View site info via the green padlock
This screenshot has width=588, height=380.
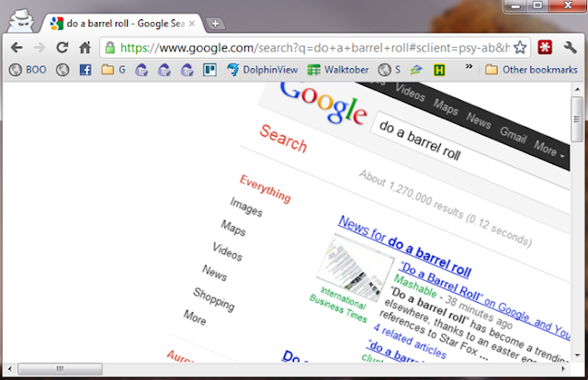pyautogui.click(x=110, y=48)
